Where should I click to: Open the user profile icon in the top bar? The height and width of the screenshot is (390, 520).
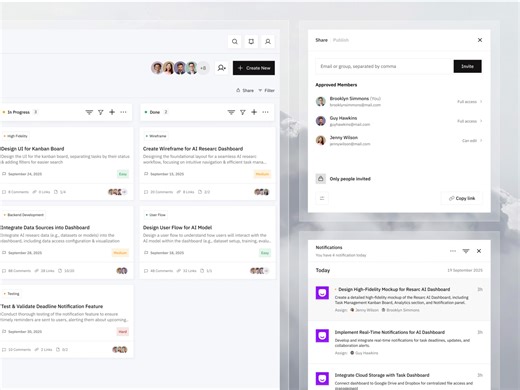(268, 42)
